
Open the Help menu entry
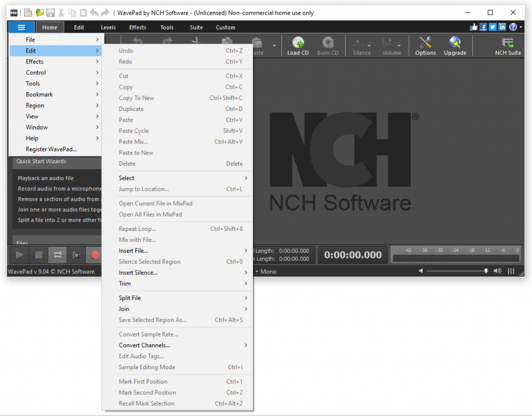click(55, 138)
